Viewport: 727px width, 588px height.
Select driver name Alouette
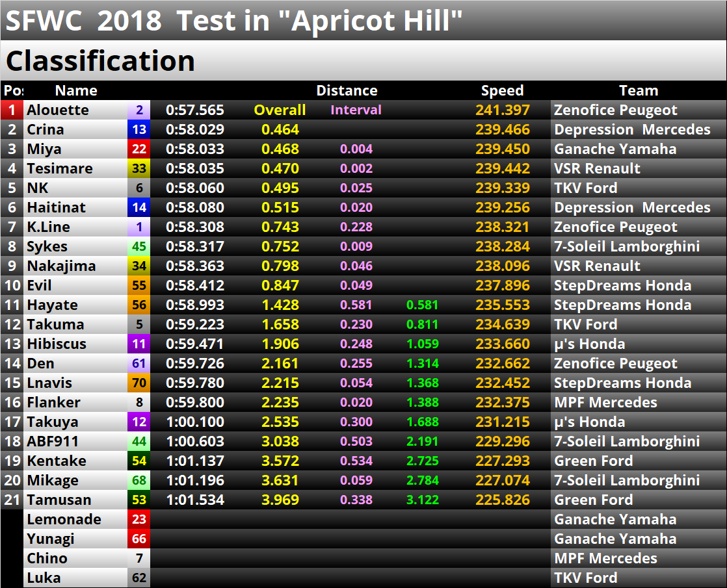pyautogui.click(x=57, y=110)
